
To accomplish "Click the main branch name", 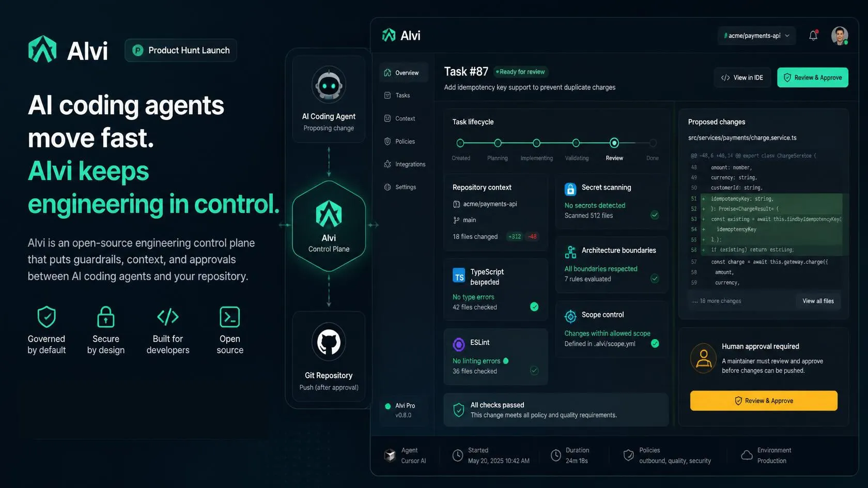I will coord(469,220).
